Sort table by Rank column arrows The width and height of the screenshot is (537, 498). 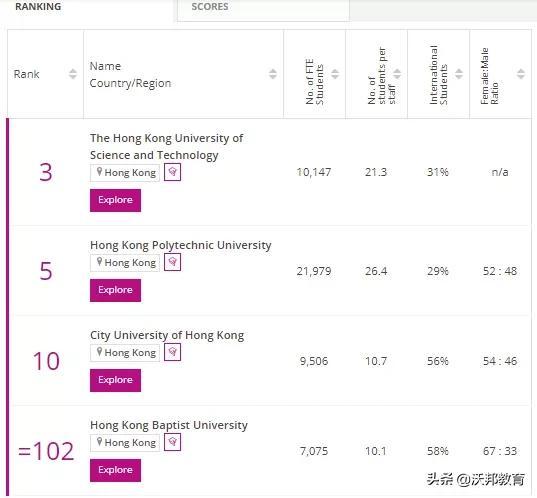point(73,74)
